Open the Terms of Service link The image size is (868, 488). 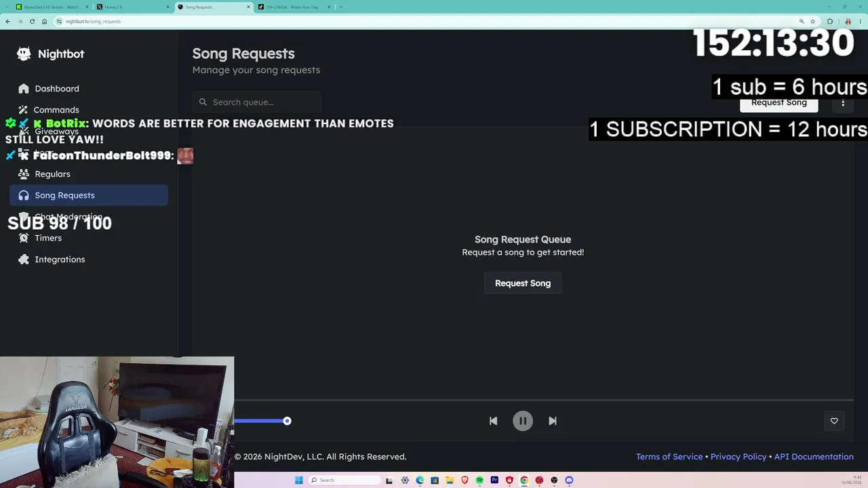[669, 457]
